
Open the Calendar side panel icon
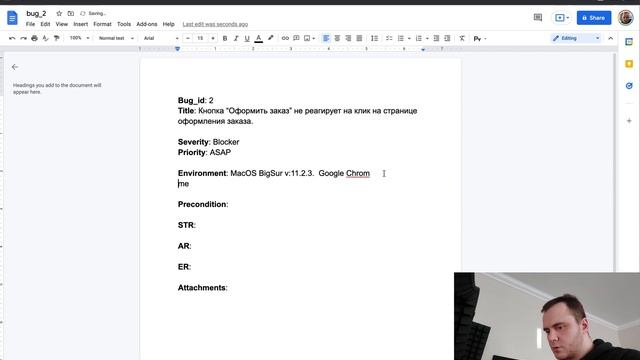pyautogui.click(x=629, y=42)
